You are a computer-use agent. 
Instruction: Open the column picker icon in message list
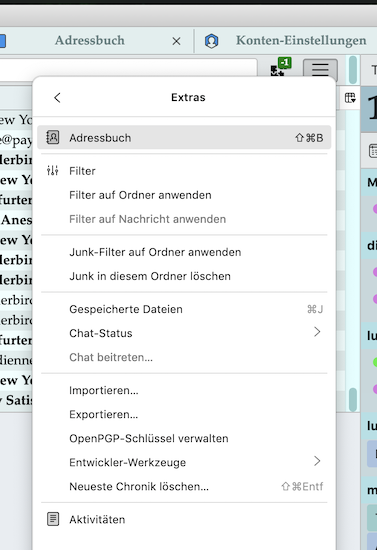[x=350, y=98]
